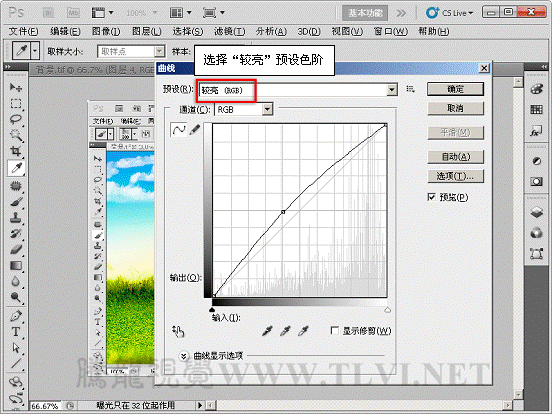Select the Move tool
552x414 pixels.
tap(16, 87)
